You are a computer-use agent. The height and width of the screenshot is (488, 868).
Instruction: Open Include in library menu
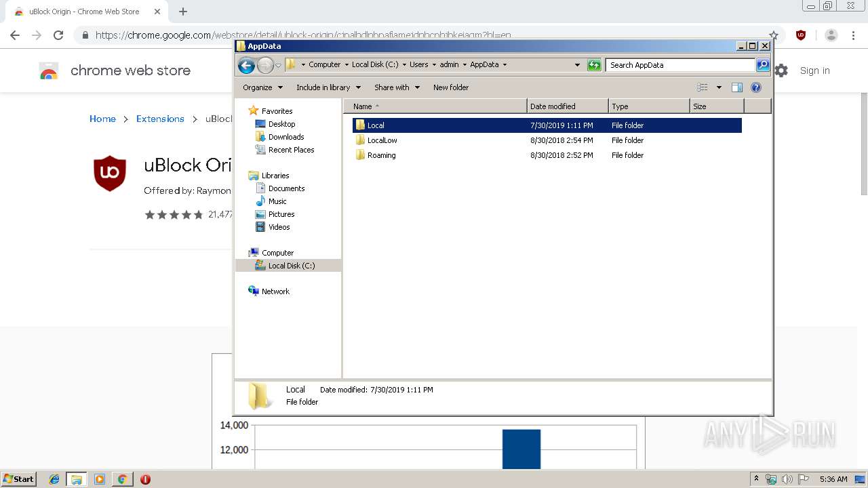[328, 87]
